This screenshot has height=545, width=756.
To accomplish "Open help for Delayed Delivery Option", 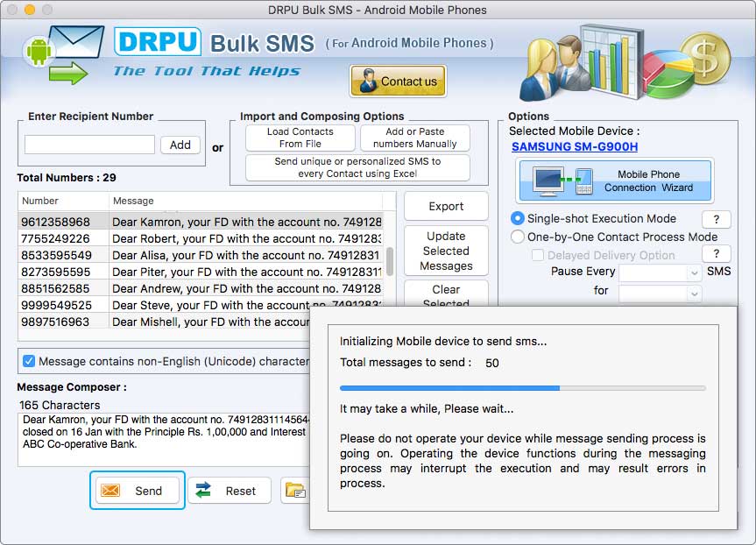I will [x=716, y=254].
